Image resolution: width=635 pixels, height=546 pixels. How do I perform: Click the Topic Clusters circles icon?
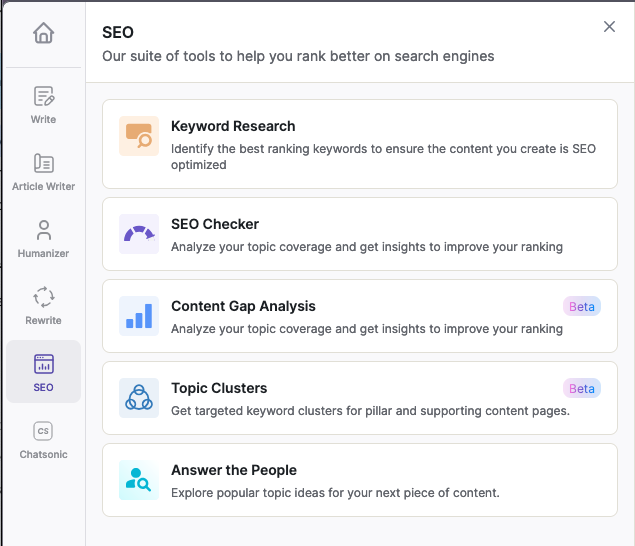[139, 398]
